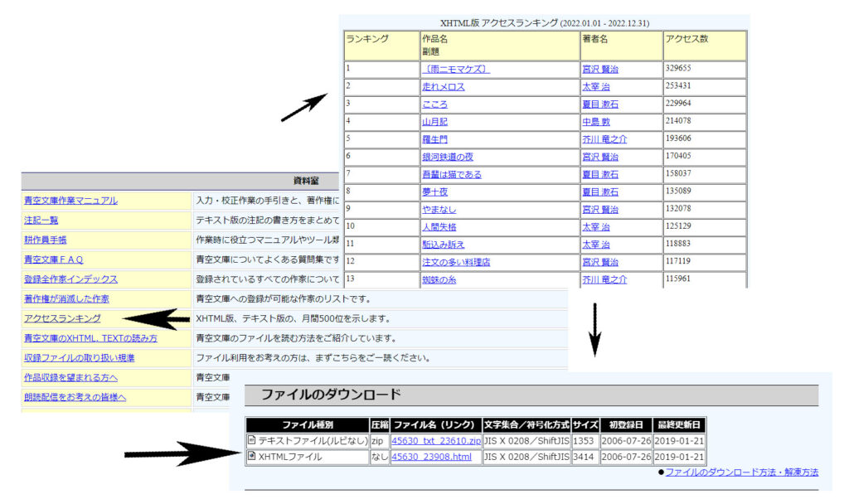The width and height of the screenshot is (849, 504).
Task: Open the work 山月記
Action: point(434,122)
